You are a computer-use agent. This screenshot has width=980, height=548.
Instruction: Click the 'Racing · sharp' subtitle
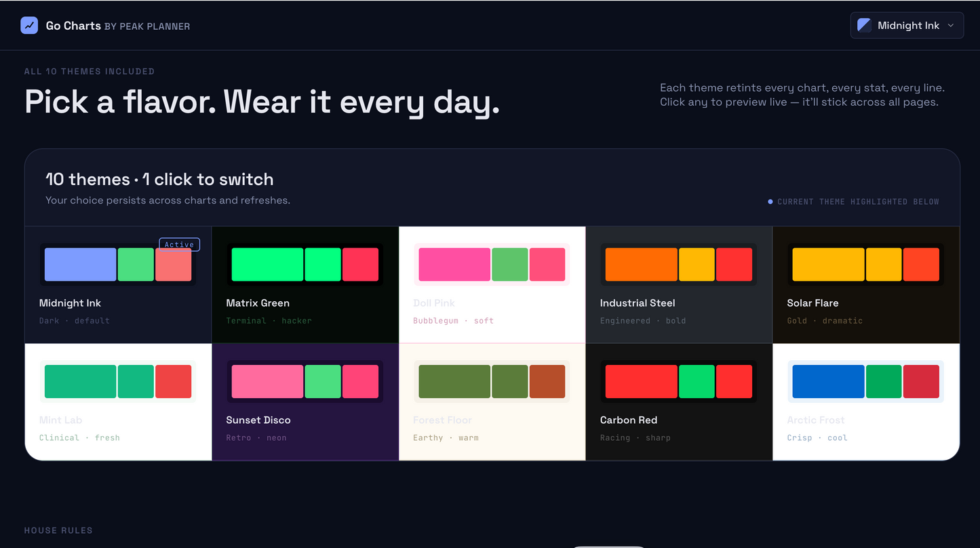pos(635,438)
